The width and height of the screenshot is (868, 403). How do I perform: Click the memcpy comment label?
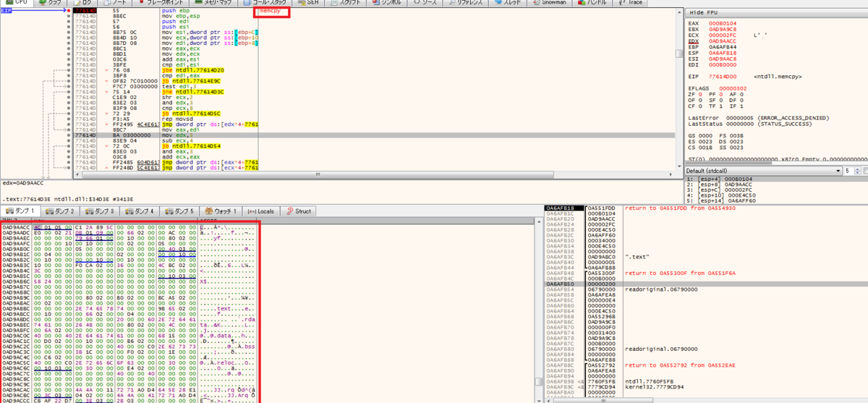coord(270,12)
